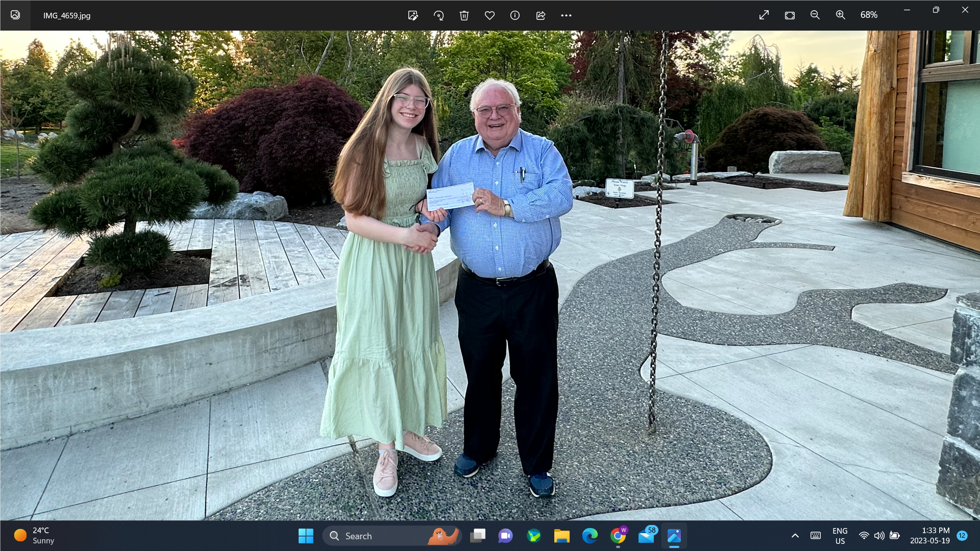Open Photos app gallery icon beside filename
Viewport: 980px width, 551px height.
click(15, 15)
